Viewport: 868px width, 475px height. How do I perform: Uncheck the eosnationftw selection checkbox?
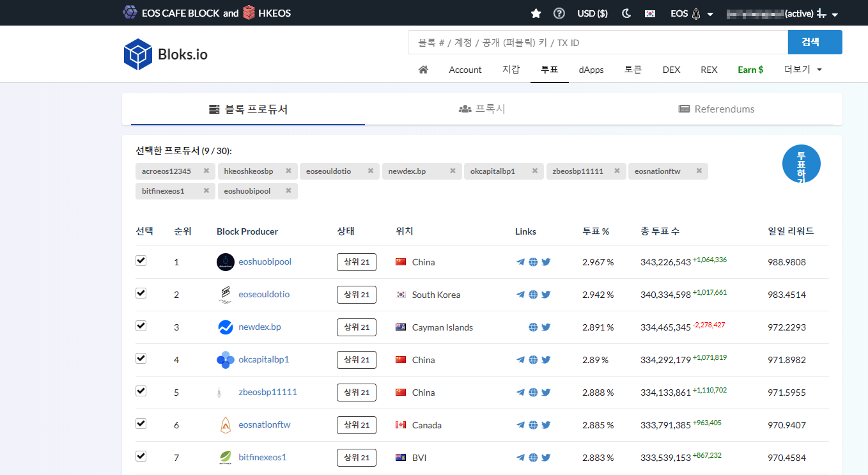[141, 424]
